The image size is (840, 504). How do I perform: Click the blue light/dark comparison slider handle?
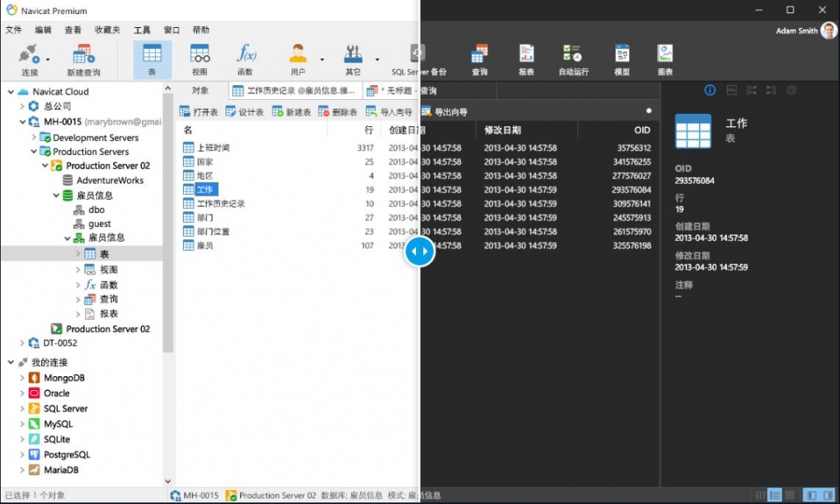point(419,251)
